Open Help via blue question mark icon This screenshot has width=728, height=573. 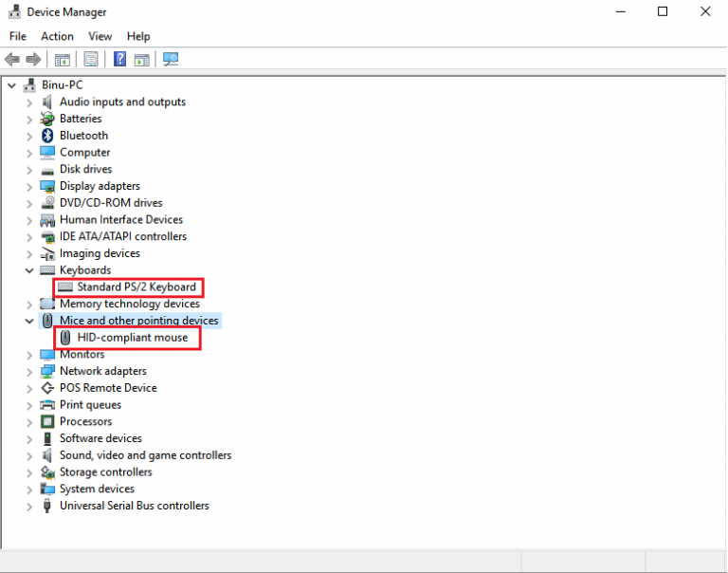[120, 59]
